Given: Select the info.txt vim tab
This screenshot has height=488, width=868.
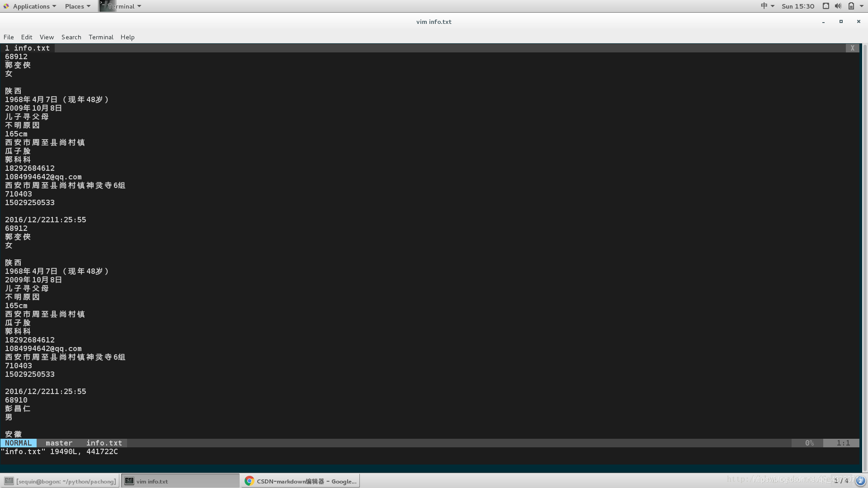Looking at the screenshot, I should [28, 48].
